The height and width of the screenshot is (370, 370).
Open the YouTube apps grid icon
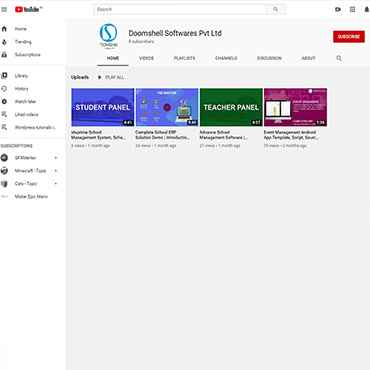[x=352, y=9]
